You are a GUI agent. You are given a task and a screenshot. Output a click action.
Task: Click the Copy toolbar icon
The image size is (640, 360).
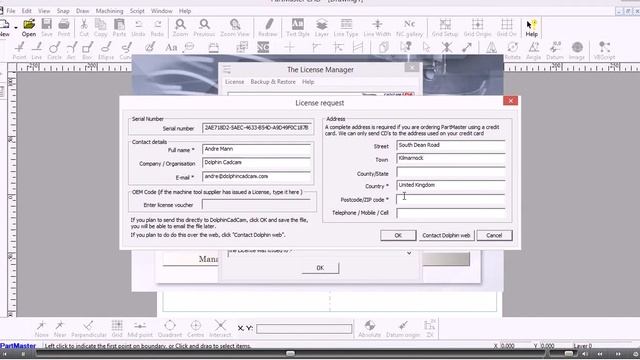click(100, 27)
